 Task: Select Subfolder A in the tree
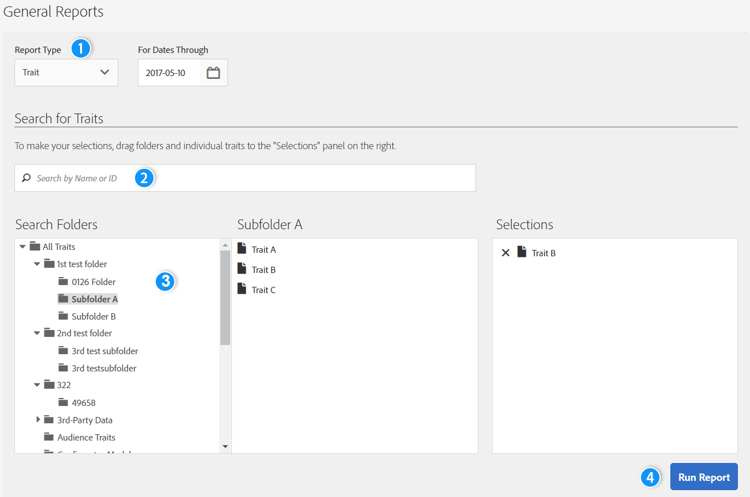pos(94,299)
